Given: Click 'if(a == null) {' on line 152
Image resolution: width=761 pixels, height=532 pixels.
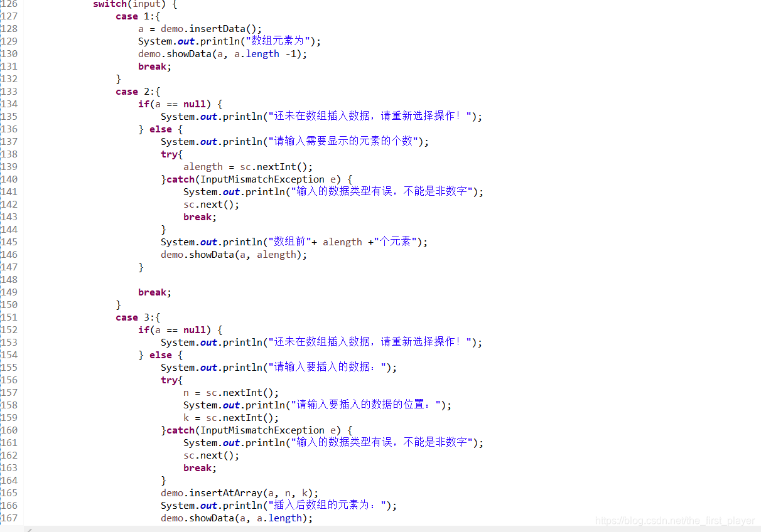Looking at the screenshot, I should pos(180,330).
